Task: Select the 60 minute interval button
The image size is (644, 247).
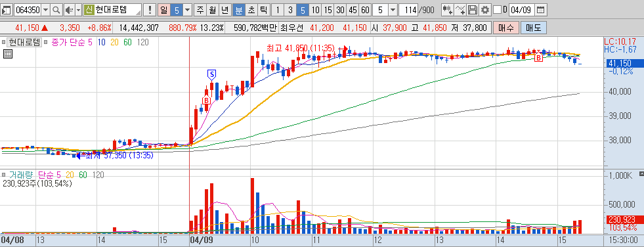Action: pyautogui.click(x=365, y=9)
